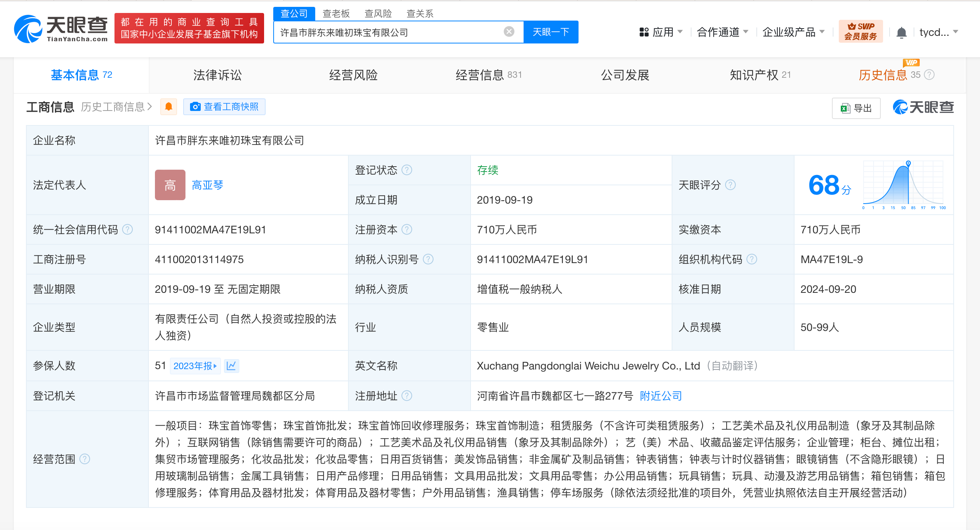Click the notification bell in header
Screen dimensions: 980x530
click(x=901, y=32)
